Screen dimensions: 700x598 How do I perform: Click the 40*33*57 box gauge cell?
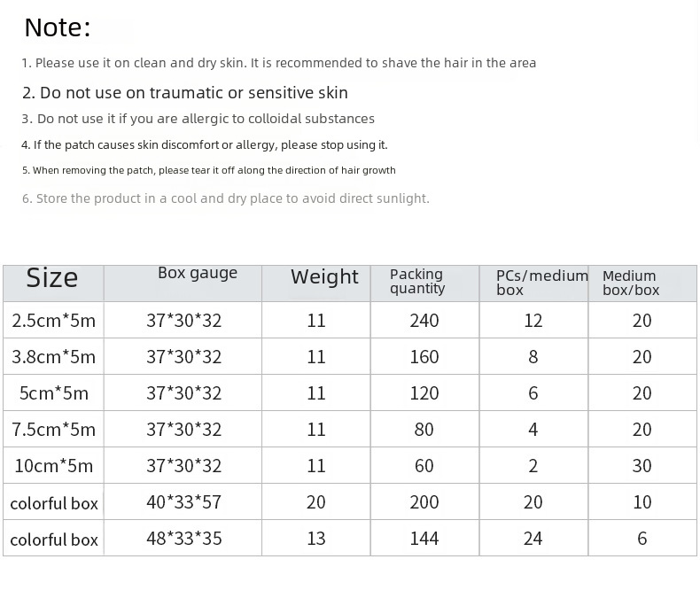click(x=183, y=502)
